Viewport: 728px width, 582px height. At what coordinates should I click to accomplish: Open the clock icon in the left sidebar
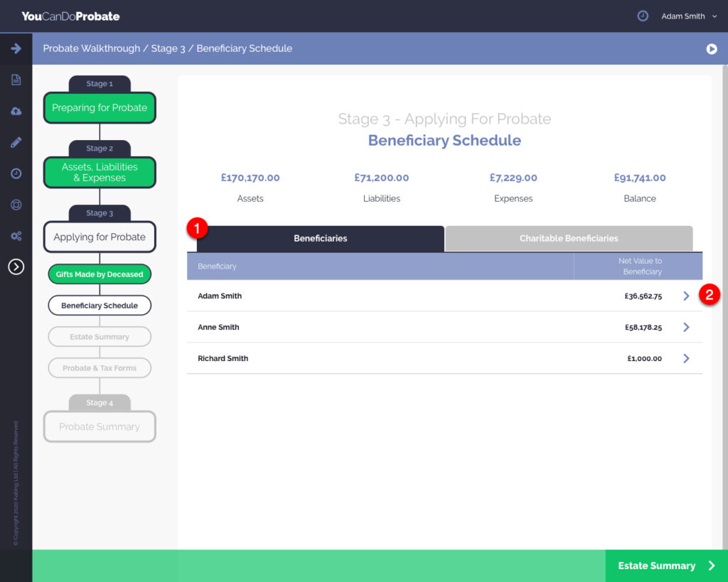pyautogui.click(x=16, y=173)
